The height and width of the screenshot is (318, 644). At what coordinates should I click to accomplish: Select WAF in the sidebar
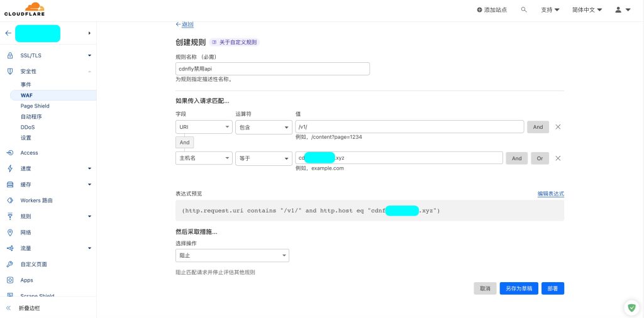pos(26,95)
